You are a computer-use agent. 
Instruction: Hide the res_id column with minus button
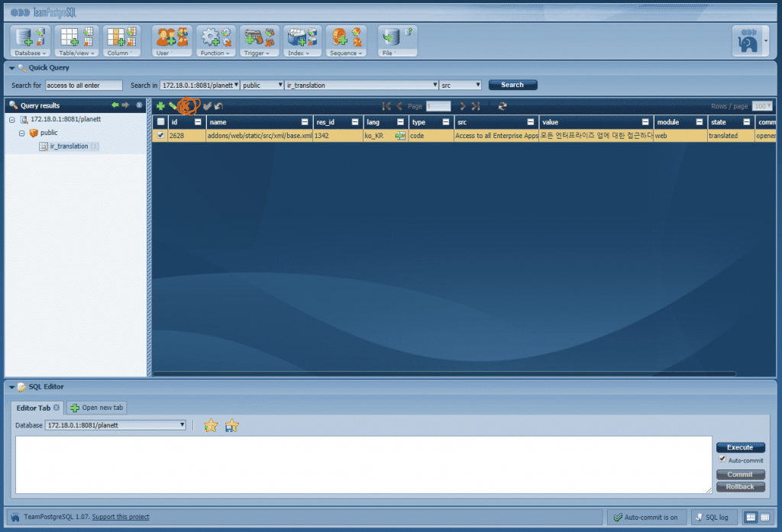point(355,121)
